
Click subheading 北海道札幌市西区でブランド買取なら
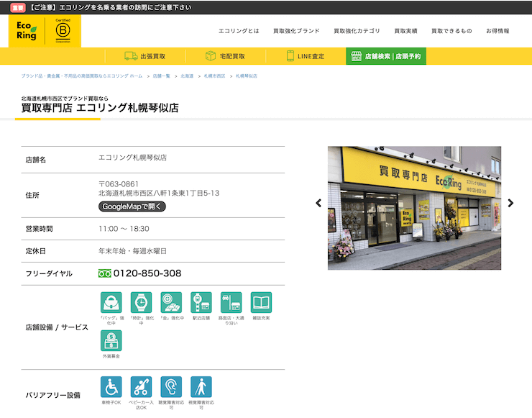[x=65, y=99]
